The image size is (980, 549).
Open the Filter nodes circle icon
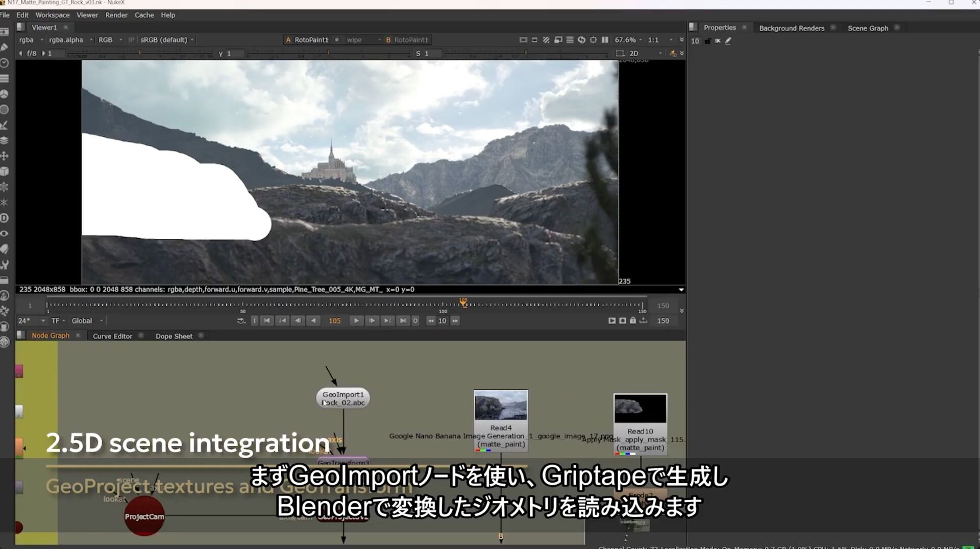5,110
